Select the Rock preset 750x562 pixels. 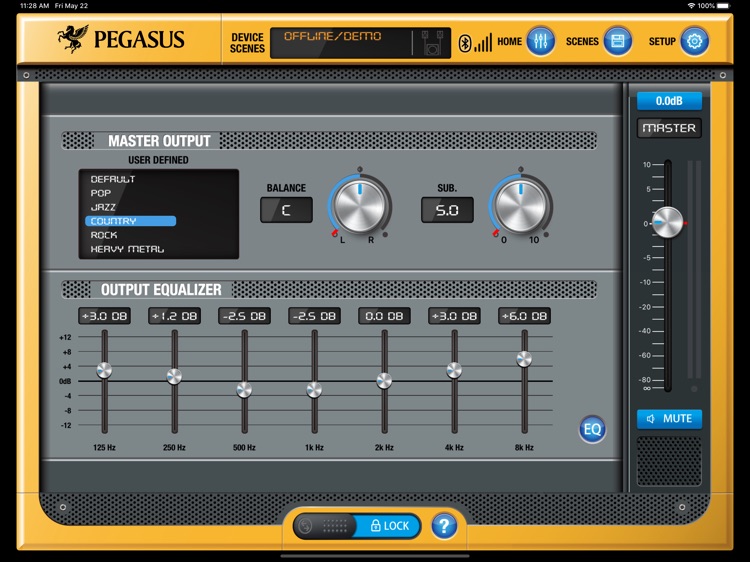(104, 235)
